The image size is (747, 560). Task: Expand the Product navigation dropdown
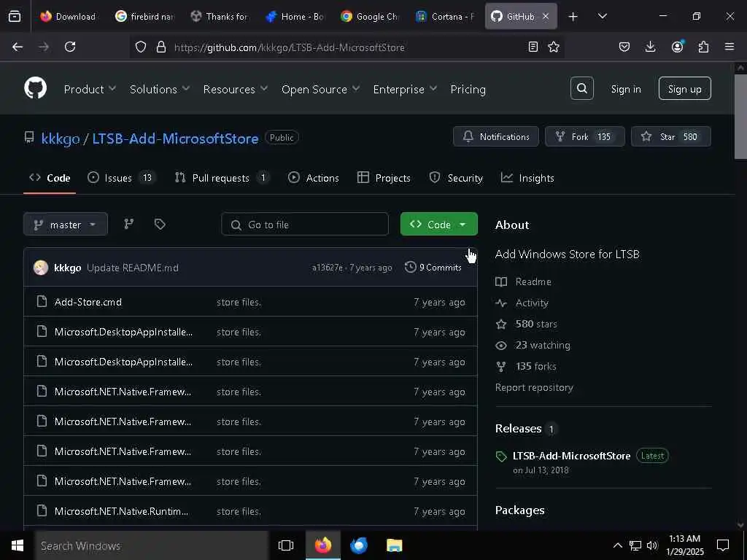point(90,89)
